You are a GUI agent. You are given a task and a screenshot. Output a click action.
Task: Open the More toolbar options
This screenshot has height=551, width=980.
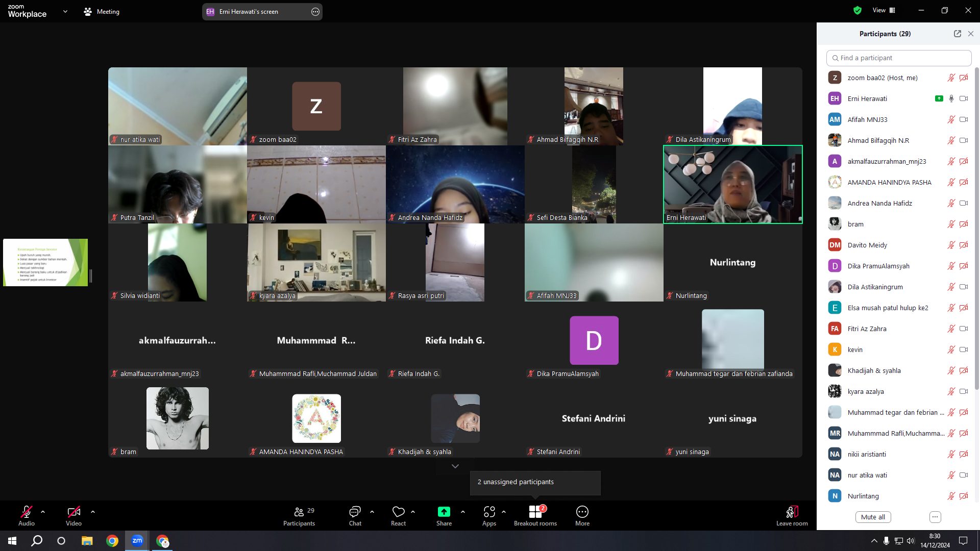[582, 516]
